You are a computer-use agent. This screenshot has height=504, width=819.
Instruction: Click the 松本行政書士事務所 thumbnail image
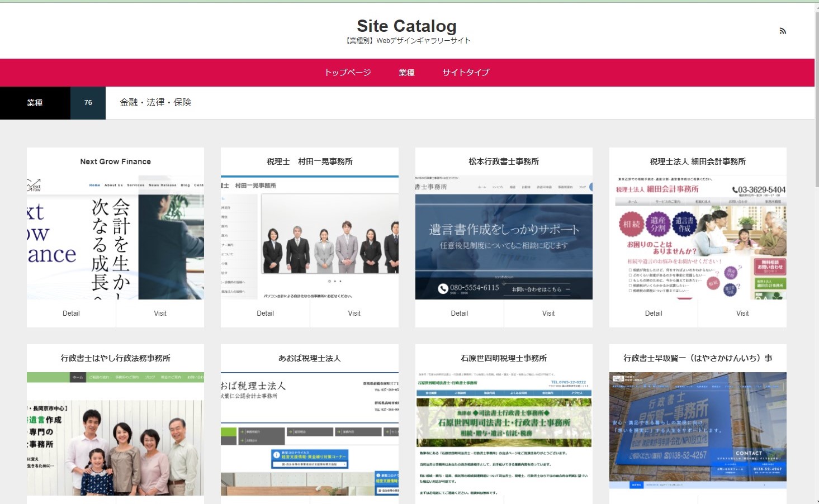[504, 238]
